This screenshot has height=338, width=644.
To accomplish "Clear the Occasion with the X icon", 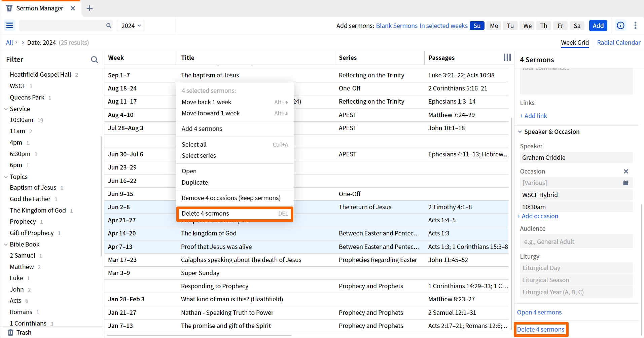I will [x=626, y=172].
